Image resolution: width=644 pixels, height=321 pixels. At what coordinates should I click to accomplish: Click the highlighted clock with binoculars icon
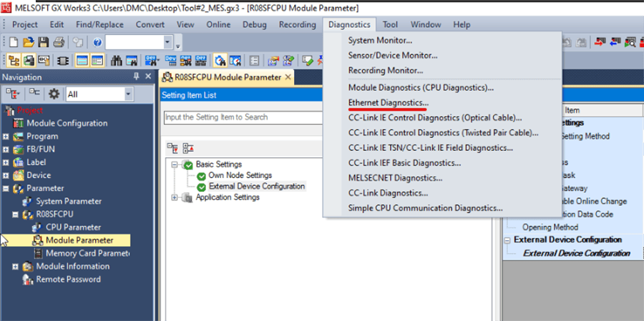point(220,60)
